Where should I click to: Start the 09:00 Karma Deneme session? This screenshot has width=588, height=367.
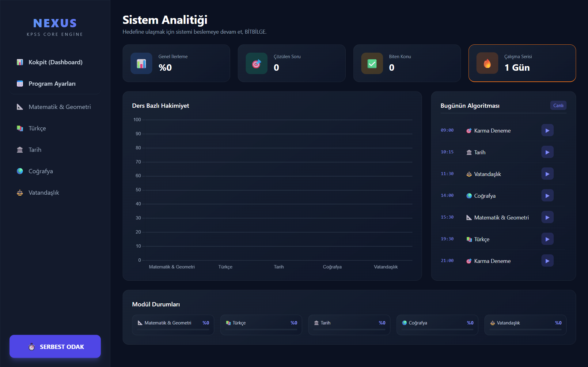tap(547, 130)
